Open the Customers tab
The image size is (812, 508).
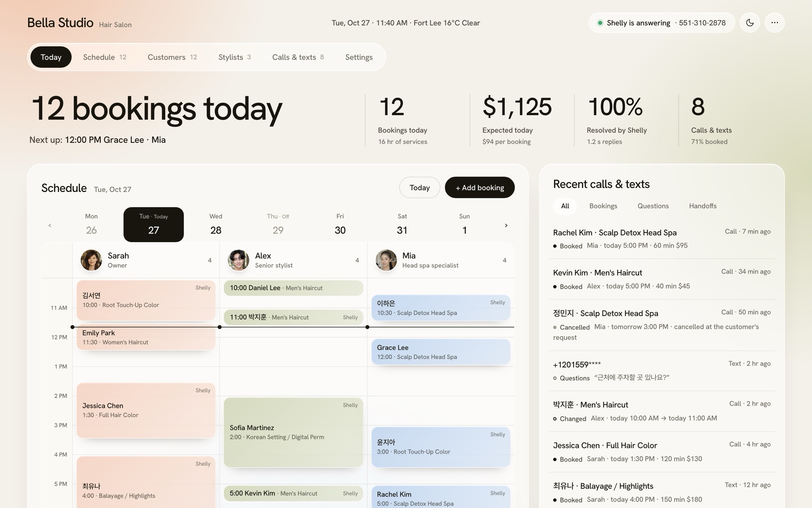172,57
